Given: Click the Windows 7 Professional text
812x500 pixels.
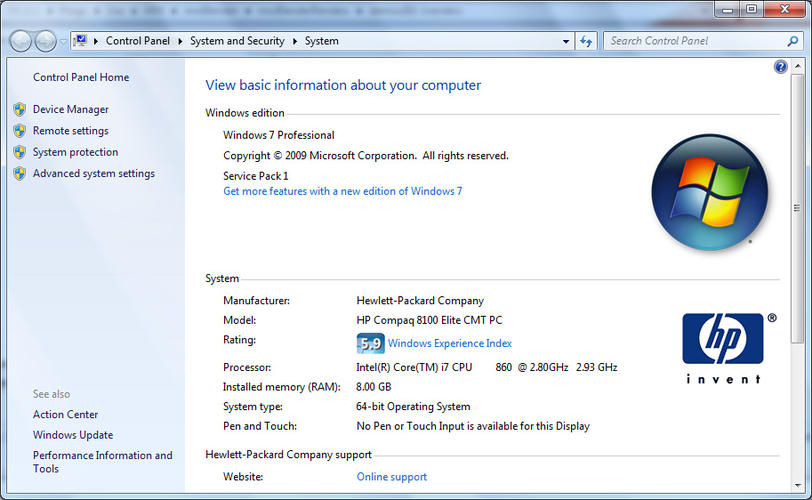Looking at the screenshot, I should (x=279, y=135).
